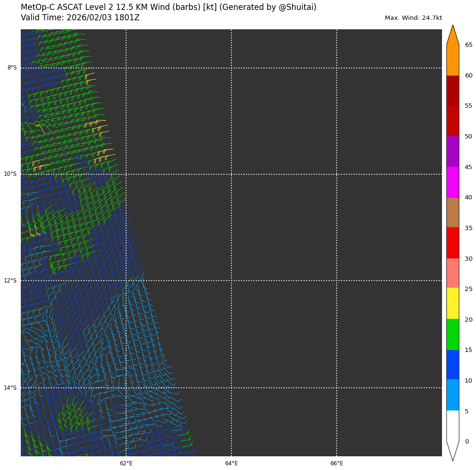
Task: Click the 62°E longitude label
Action: point(126,463)
